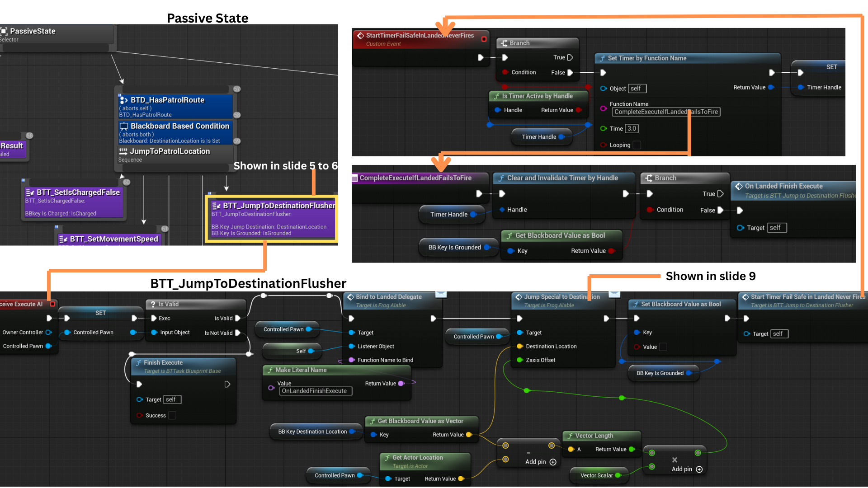Enable Value checkbox on Set Blackboard Value
The width and height of the screenshot is (868, 488).
(663, 347)
